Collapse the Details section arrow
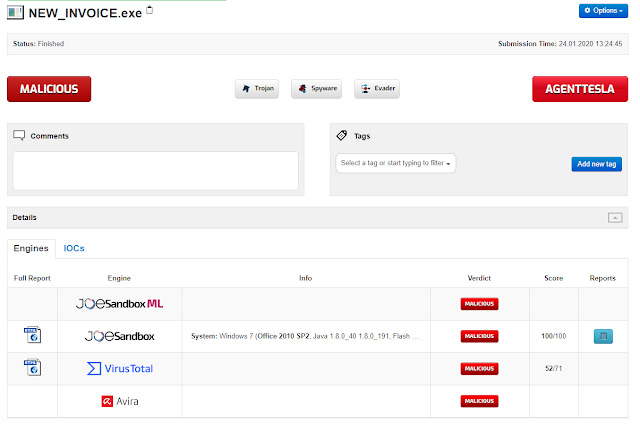Viewport: 640px width, 431px height. 615,218
